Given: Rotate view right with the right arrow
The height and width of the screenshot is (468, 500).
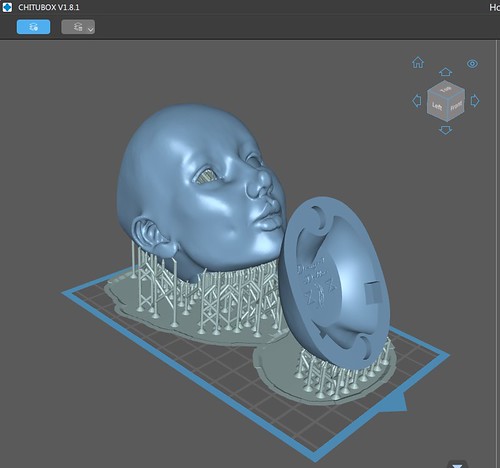Looking at the screenshot, I should tap(475, 101).
